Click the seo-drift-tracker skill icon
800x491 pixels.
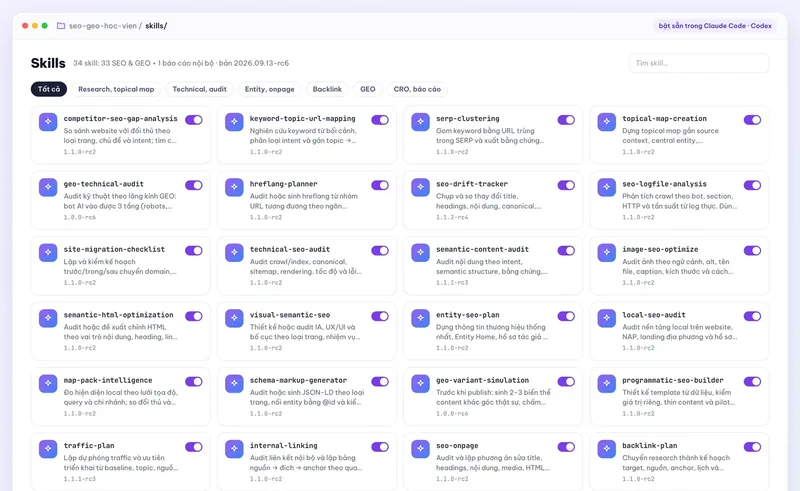tap(420, 187)
